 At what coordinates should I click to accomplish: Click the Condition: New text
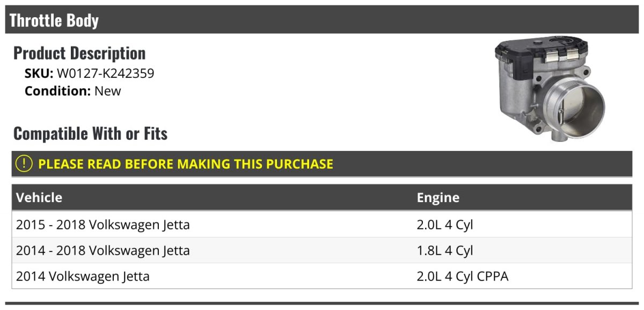point(73,91)
